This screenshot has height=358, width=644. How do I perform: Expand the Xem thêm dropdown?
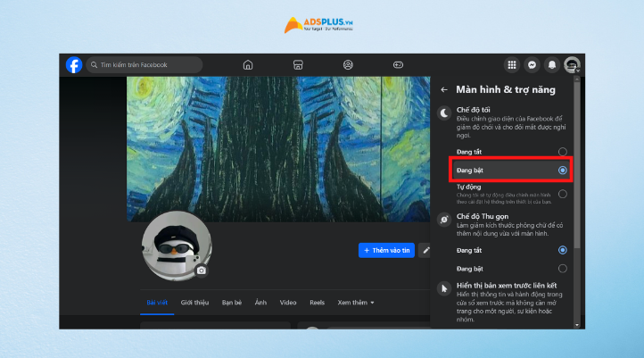[356, 303]
